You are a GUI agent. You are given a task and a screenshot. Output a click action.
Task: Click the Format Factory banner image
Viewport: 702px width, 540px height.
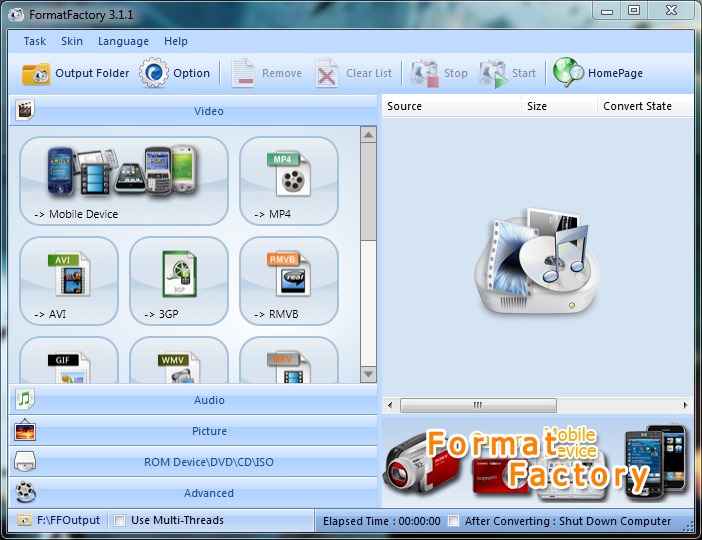(x=537, y=463)
